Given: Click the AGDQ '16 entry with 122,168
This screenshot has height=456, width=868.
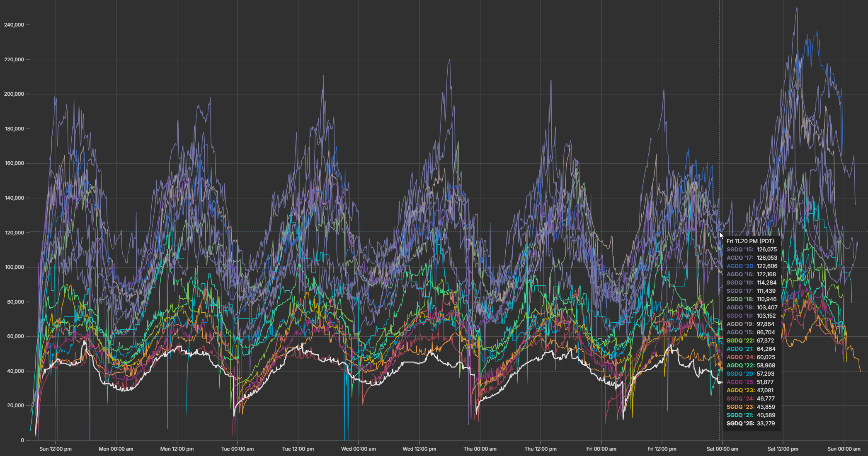Looking at the screenshot, I should coord(752,274).
